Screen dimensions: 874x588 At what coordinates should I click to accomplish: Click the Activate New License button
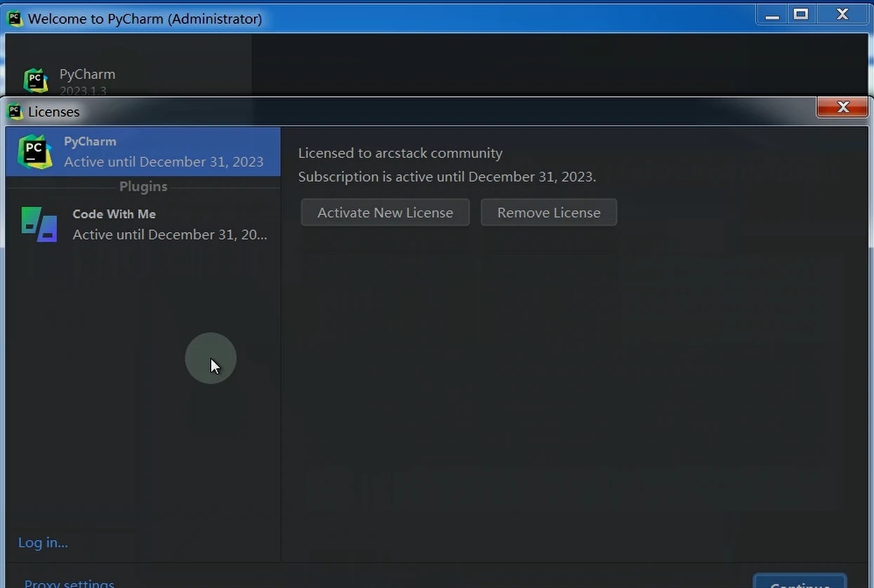pyautogui.click(x=385, y=212)
